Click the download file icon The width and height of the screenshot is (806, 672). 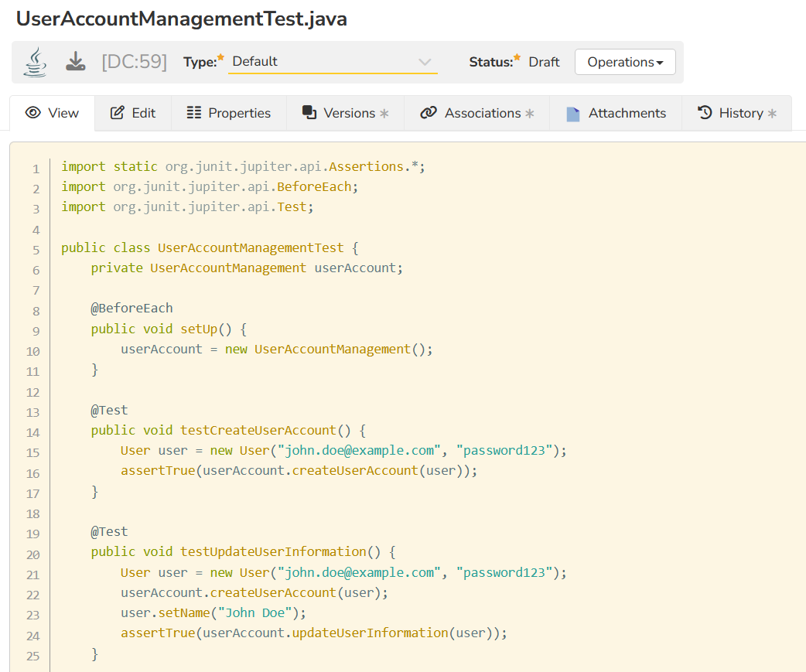75,62
